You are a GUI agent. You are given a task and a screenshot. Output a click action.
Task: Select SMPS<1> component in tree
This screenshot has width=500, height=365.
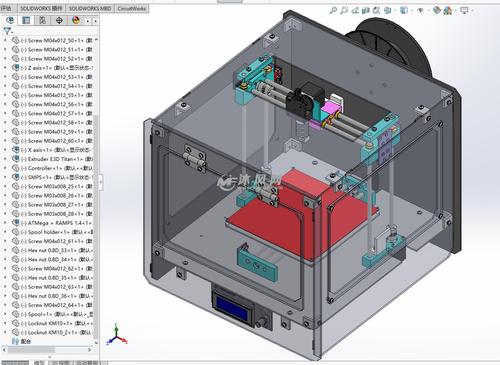point(52,177)
